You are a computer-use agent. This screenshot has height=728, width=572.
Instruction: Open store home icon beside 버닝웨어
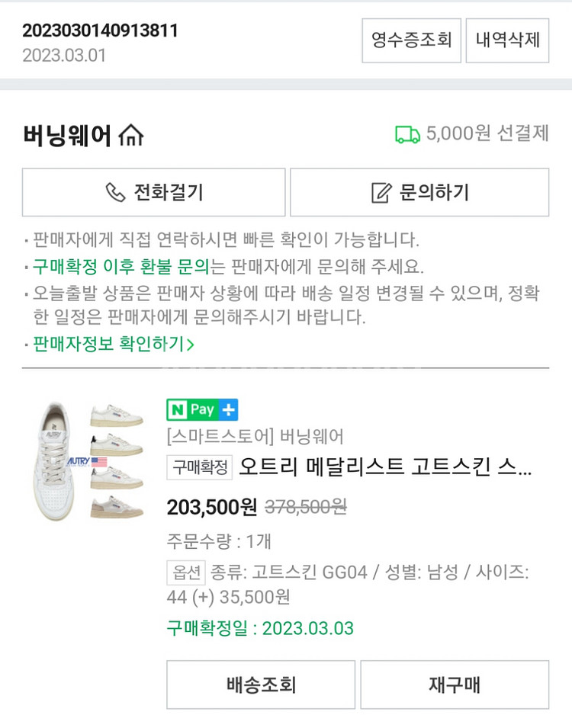coord(131,136)
